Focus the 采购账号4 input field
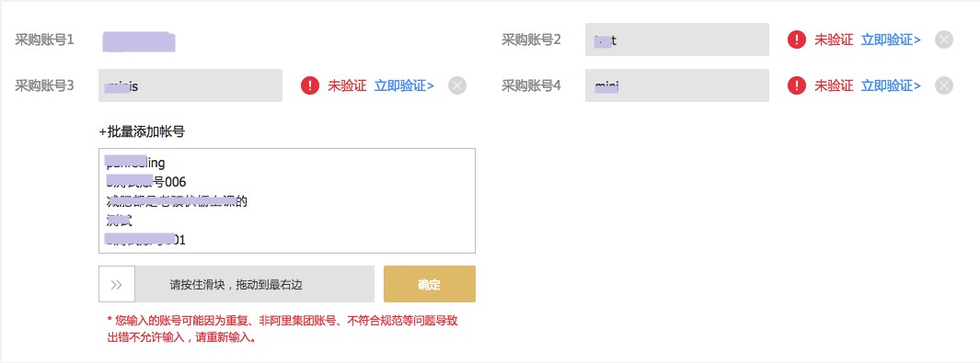Viewport: 980px width, 363px height. 677,85
